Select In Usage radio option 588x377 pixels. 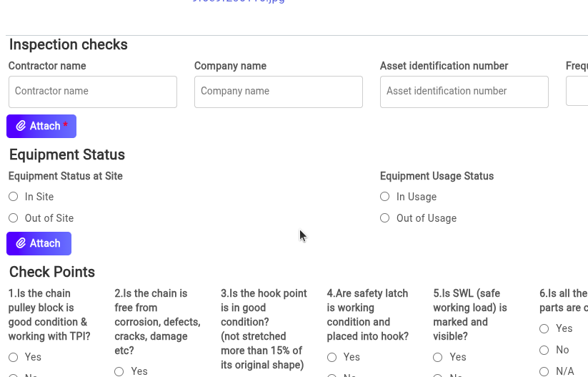[385, 197]
